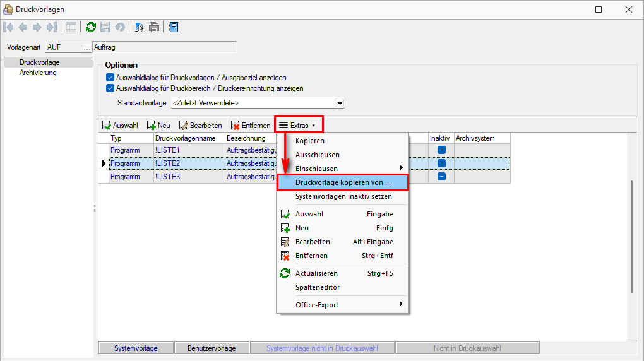Click the Druckvorlagen window title icon

8,9
